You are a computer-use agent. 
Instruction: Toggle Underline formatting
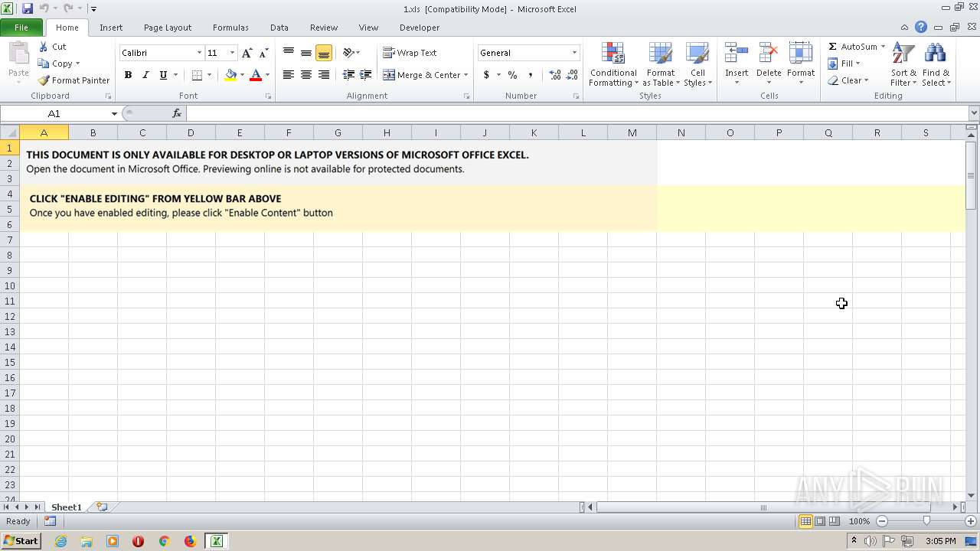point(163,75)
